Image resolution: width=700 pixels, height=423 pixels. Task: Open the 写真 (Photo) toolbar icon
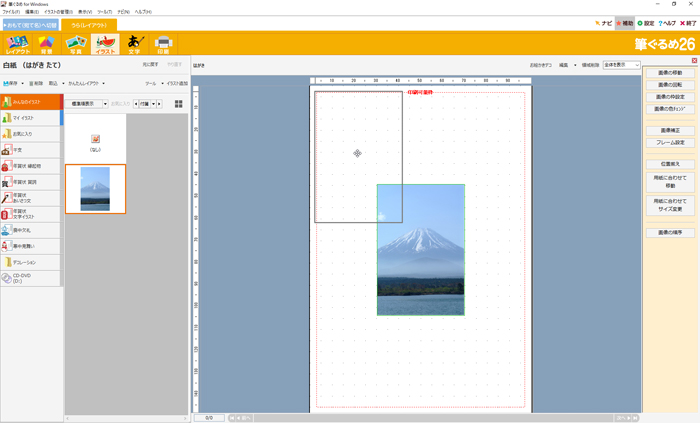pos(74,43)
